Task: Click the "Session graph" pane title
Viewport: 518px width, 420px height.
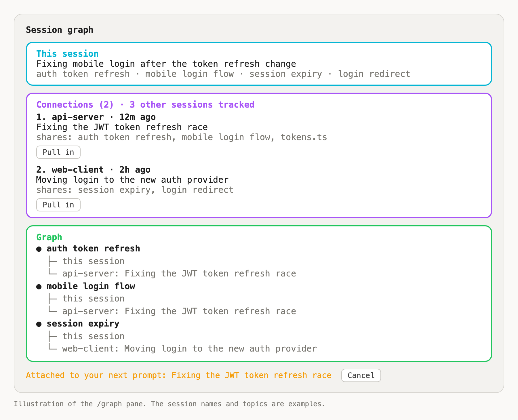Action: click(60, 30)
